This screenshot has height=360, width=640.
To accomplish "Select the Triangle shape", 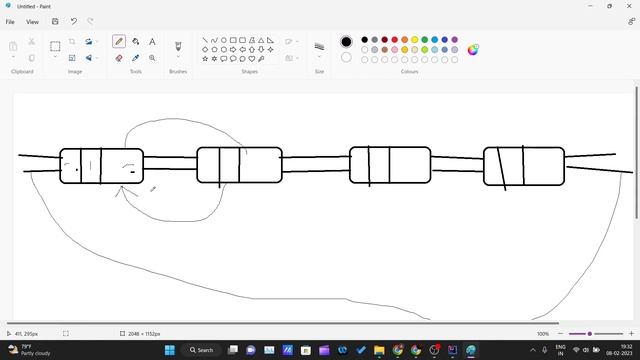I will (x=261, y=40).
